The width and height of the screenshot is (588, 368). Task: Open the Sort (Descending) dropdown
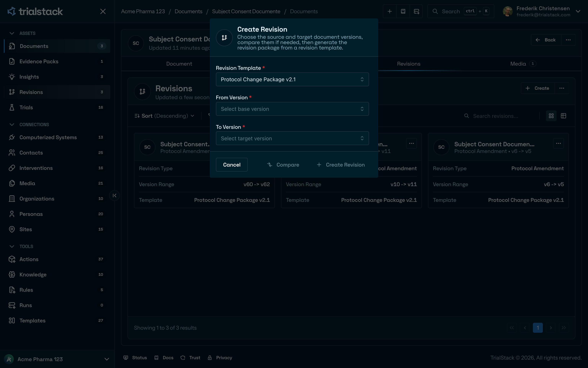pyautogui.click(x=164, y=116)
